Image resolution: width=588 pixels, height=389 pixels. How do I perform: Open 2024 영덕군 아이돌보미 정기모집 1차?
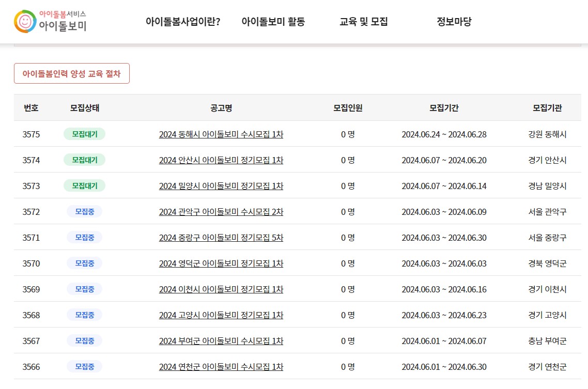click(221, 263)
